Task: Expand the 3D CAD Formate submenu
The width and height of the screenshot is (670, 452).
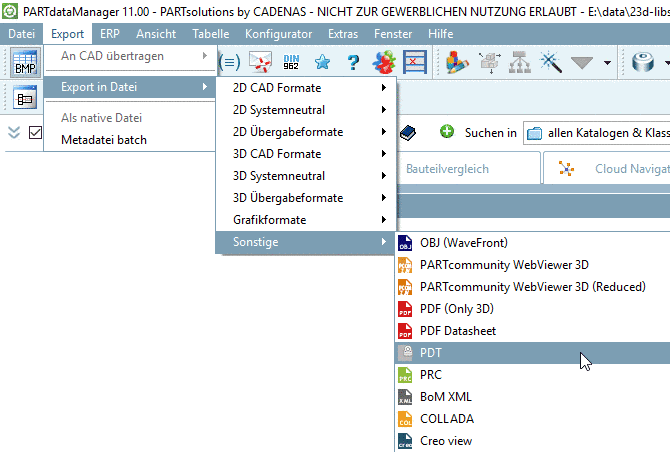Action: pos(306,154)
